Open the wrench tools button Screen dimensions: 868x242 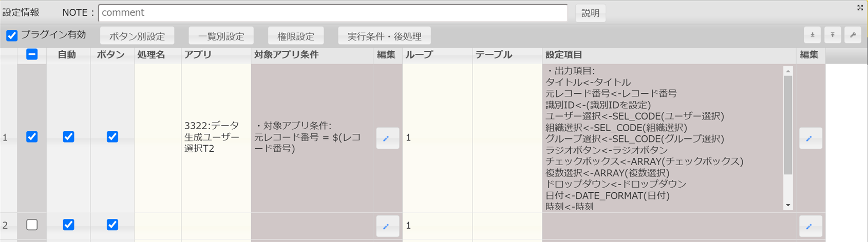coord(853,35)
